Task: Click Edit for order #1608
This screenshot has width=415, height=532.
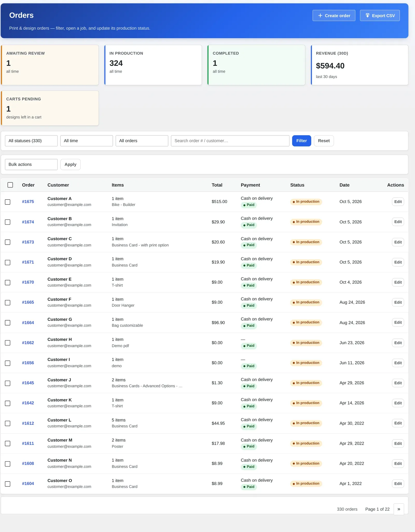Action: (398, 463)
